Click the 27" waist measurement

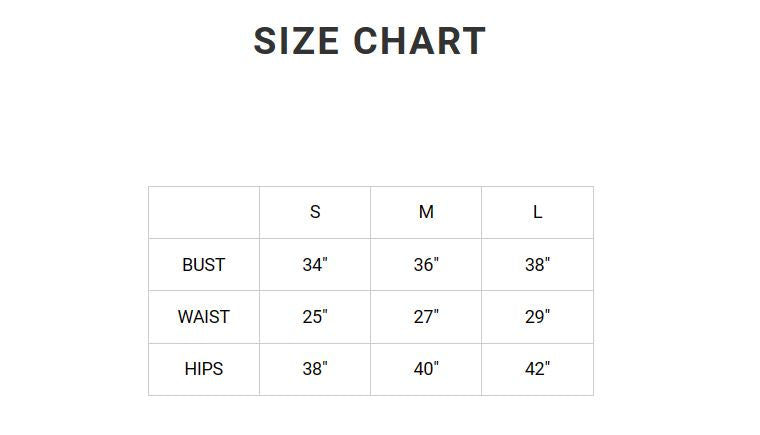(426, 317)
